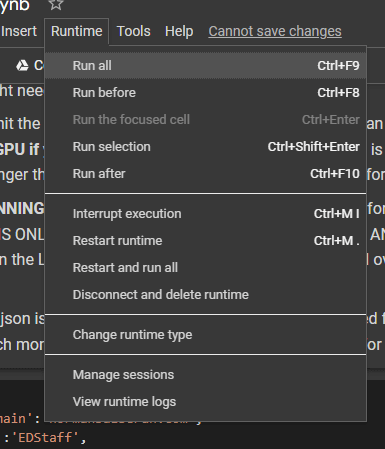The image size is (385, 449).
Task: Open the Tools menu
Action: (x=133, y=31)
